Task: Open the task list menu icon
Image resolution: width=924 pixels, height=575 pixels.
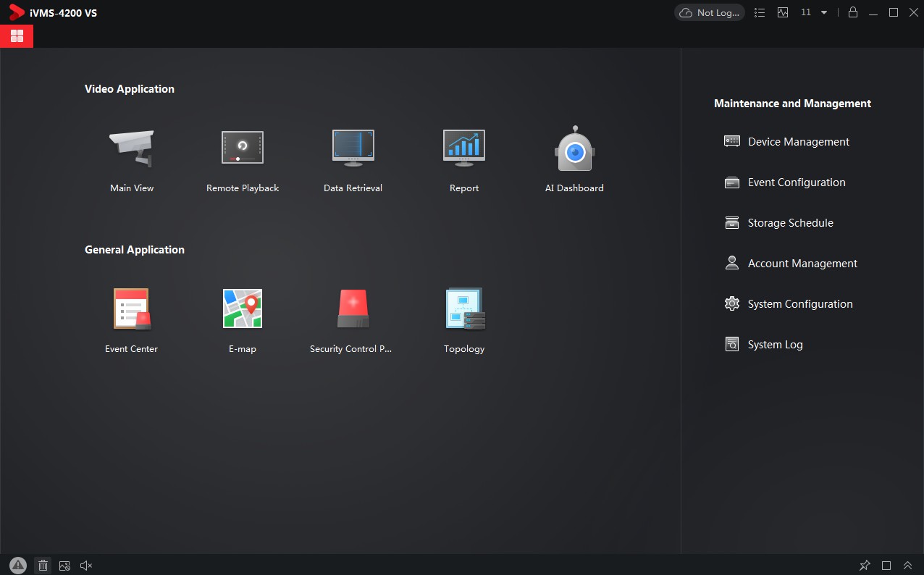Action: tap(760, 12)
